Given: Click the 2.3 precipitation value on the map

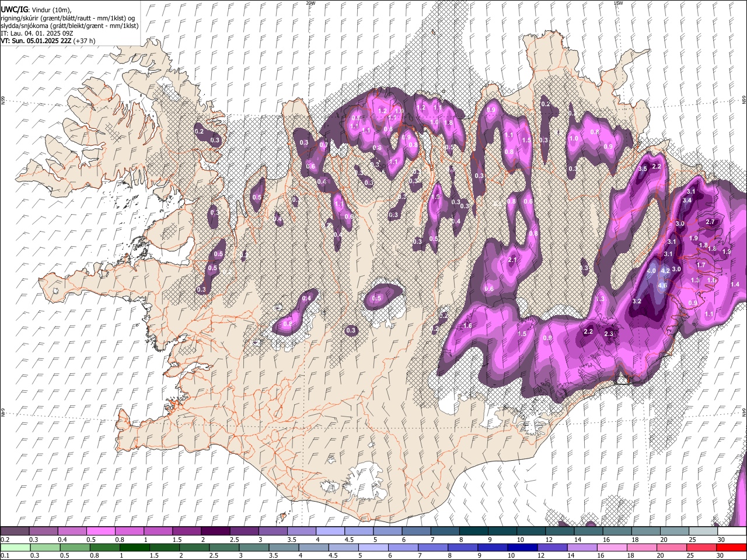Looking at the screenshot, I should click(609, 334).
